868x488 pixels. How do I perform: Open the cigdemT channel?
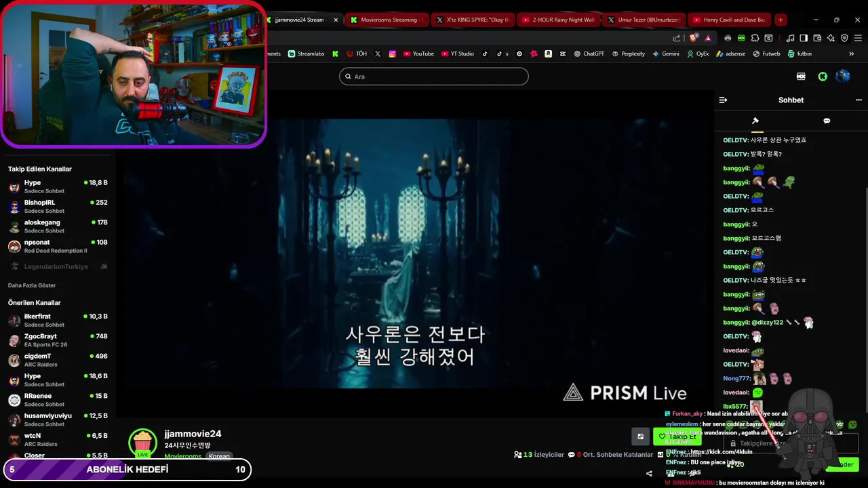click(x=58, y=360)
